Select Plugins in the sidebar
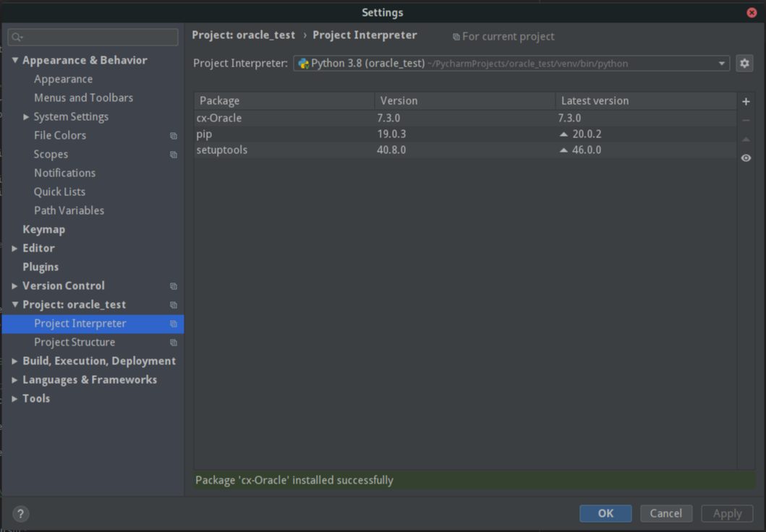 (x=41, y=267)
